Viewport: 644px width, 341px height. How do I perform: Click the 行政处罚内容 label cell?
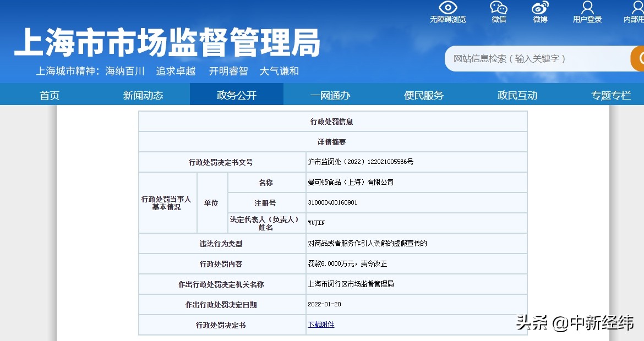[x=222, y=264]
